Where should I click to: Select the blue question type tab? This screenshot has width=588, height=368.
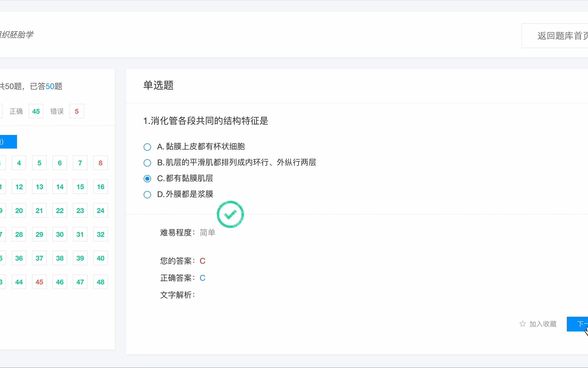pyautogui.click(x=8, y=142)
